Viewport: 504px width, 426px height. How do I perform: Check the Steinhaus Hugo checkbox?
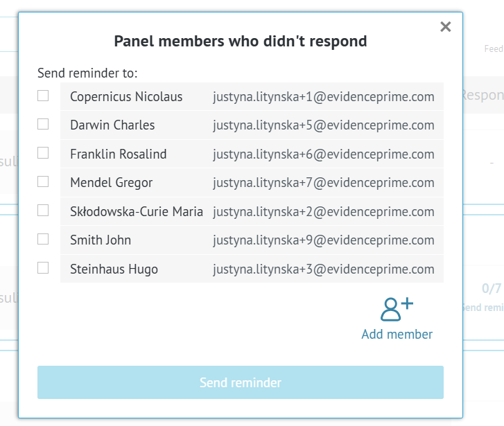[43, 268]
